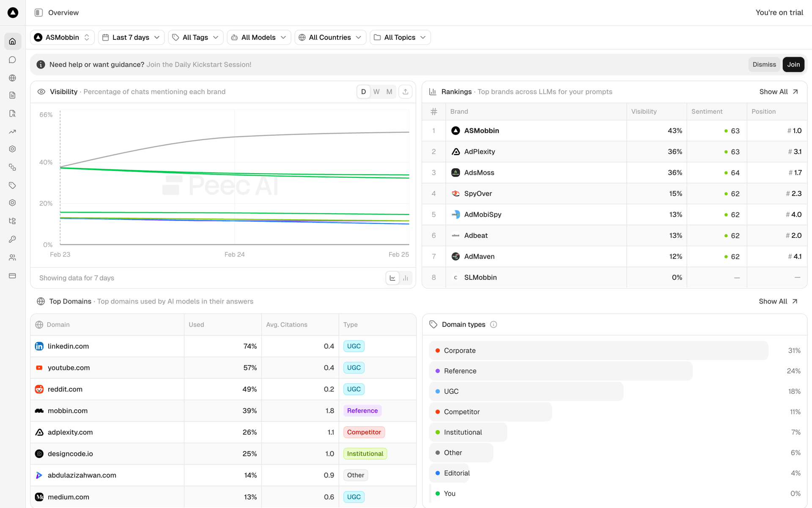Select the Reference domain type bar
The width and height of the screenshot is (812, 508).
click(561, 371)
